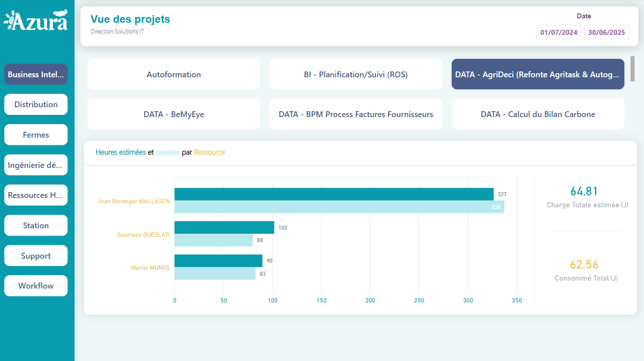
Task: Deselect the DATA - AgriDeci project tile
Action: click(538, 75)
